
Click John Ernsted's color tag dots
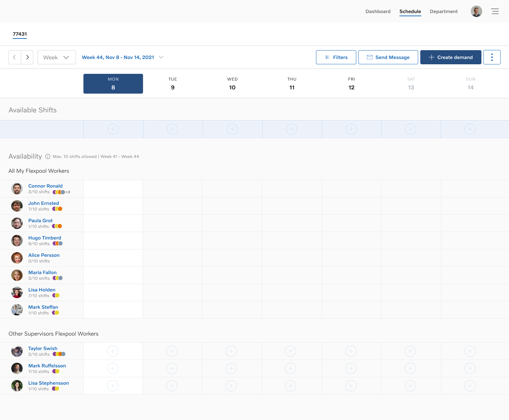[57, 209]
